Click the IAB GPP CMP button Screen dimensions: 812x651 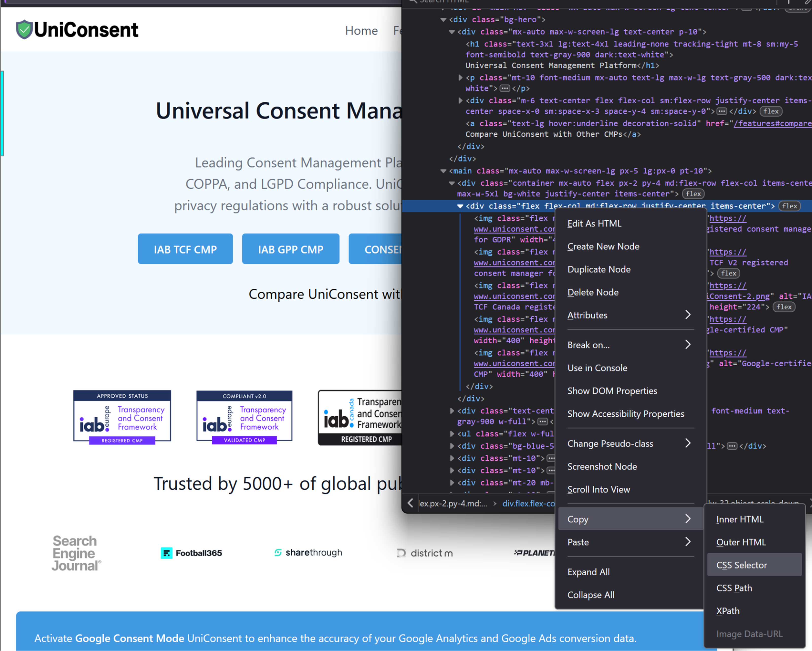[x=290, y=249]
